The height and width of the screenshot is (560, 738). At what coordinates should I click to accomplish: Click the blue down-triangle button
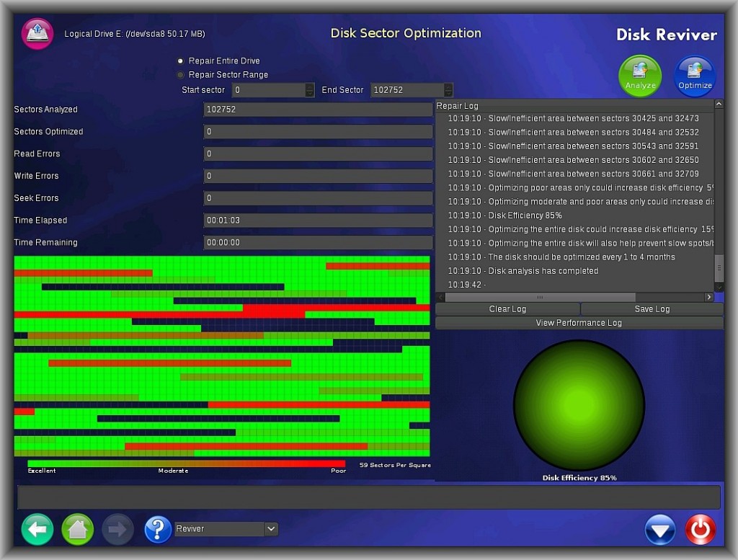(660, 530)
